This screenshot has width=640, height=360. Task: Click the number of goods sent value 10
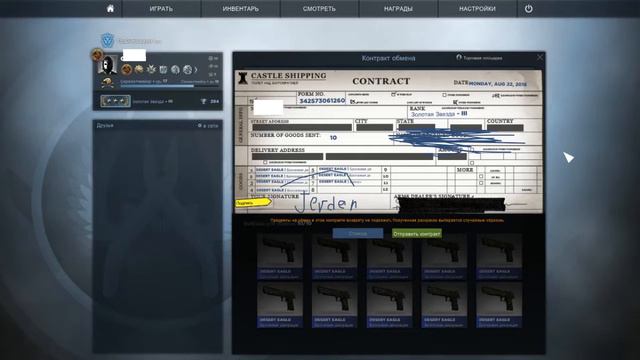[x=333, y=138]
